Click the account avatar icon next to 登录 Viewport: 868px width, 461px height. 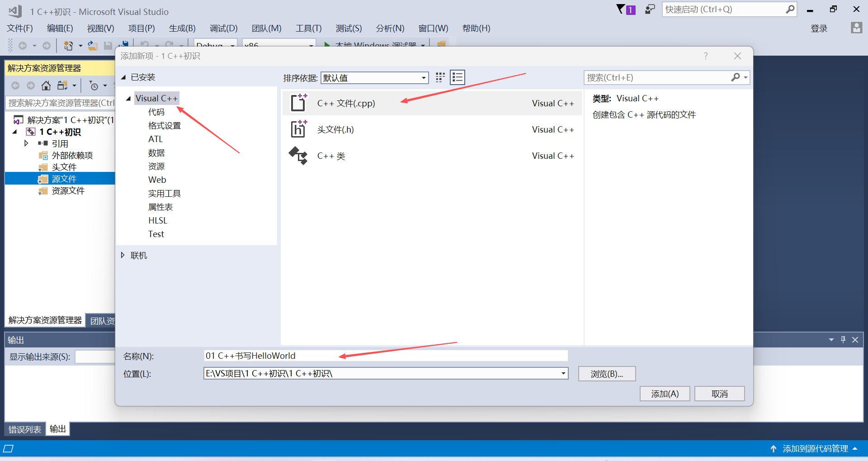pyautogui.click(x=856, y=28)
